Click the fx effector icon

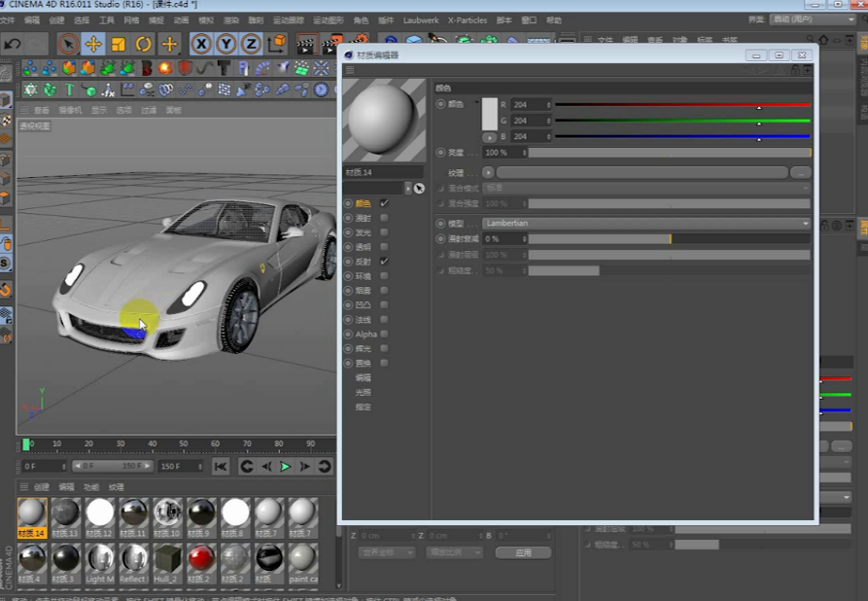108,89
